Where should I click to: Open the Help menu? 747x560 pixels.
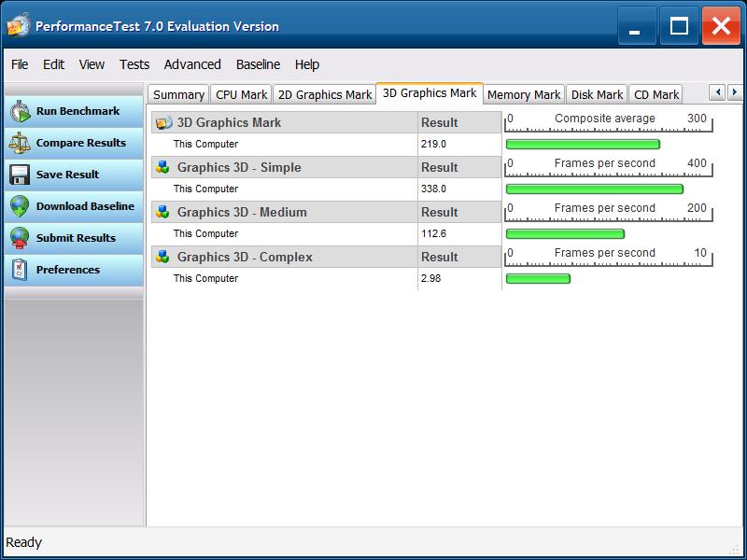[x=307, y=64]
